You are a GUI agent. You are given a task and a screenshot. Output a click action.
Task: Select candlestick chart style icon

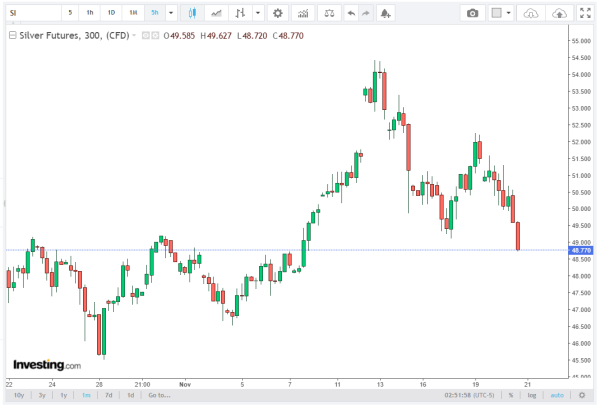coord(192,13)
